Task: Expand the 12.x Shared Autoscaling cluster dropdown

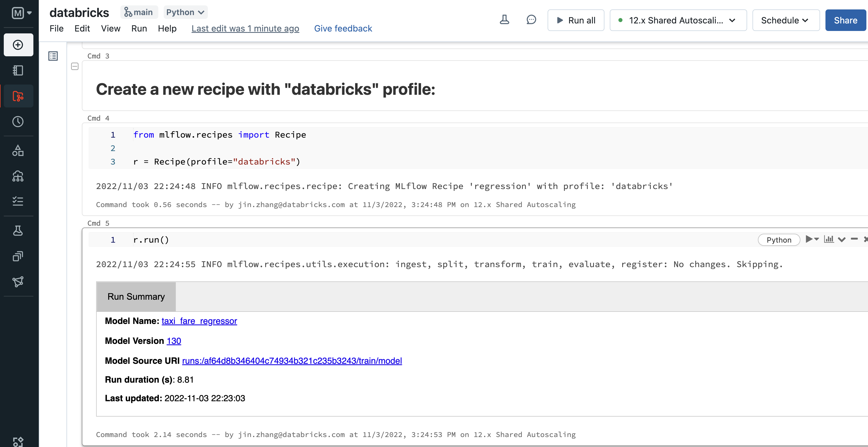Action: tap(678, 20)
